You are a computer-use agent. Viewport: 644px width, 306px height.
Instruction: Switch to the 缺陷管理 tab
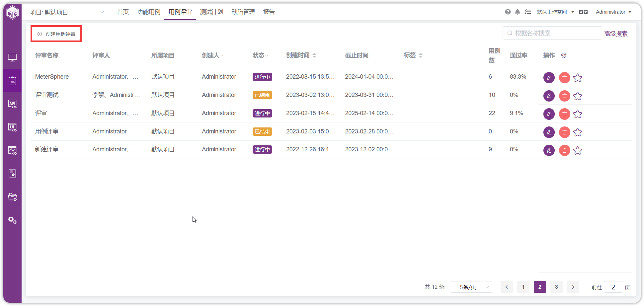243,12
